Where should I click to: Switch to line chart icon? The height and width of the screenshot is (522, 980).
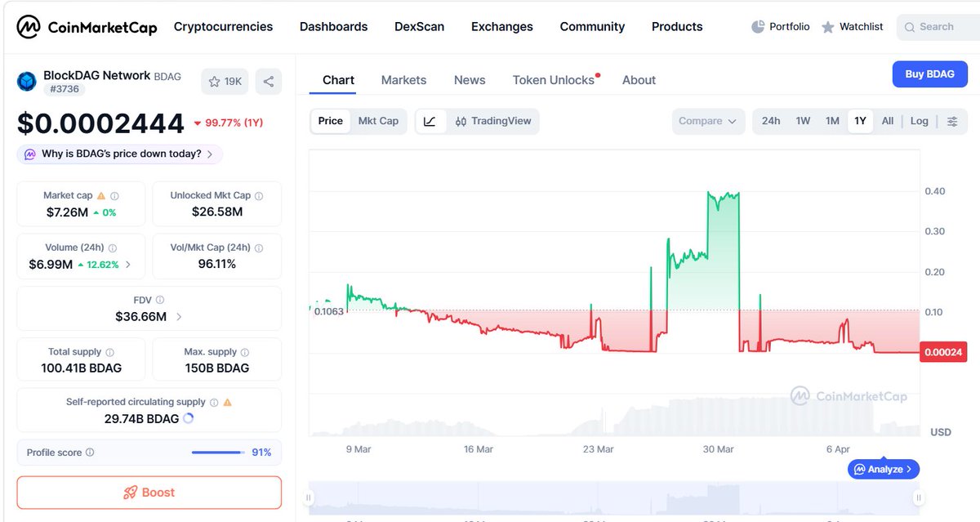click(430, 121)
